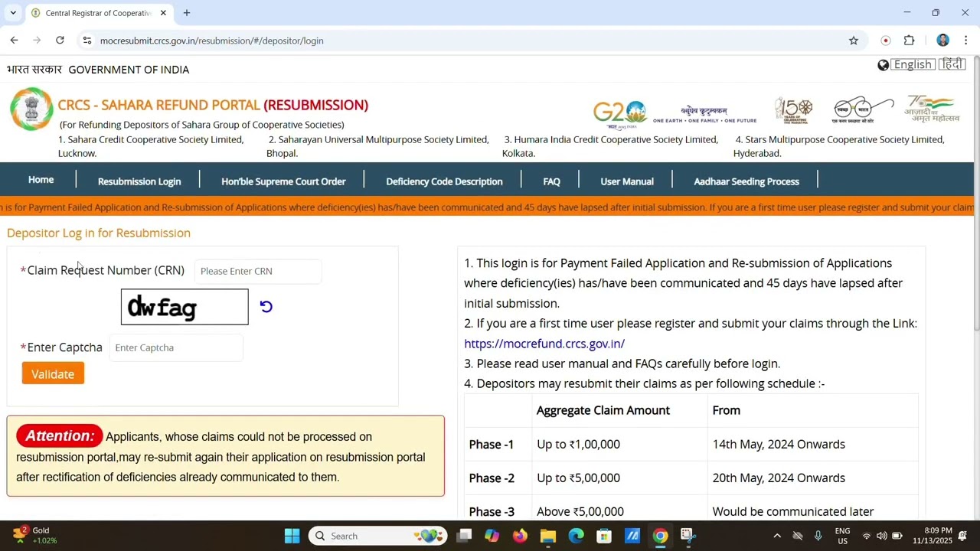Open the User Manual menu item
Image resolution: width=980 pixels, height=551 pixels.
[x=627, y=181]
